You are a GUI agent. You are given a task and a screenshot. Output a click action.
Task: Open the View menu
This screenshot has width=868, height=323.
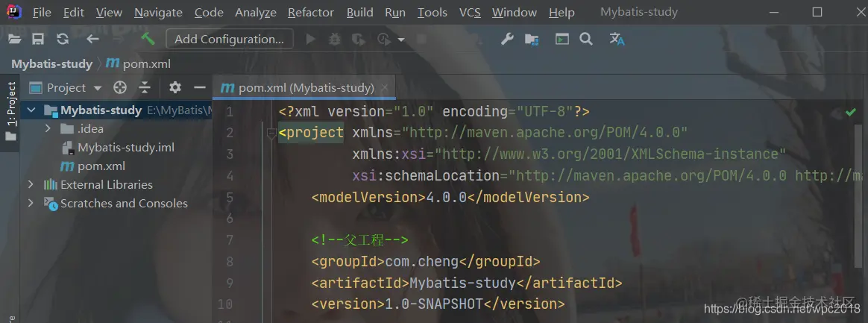[x=109, y=12]
